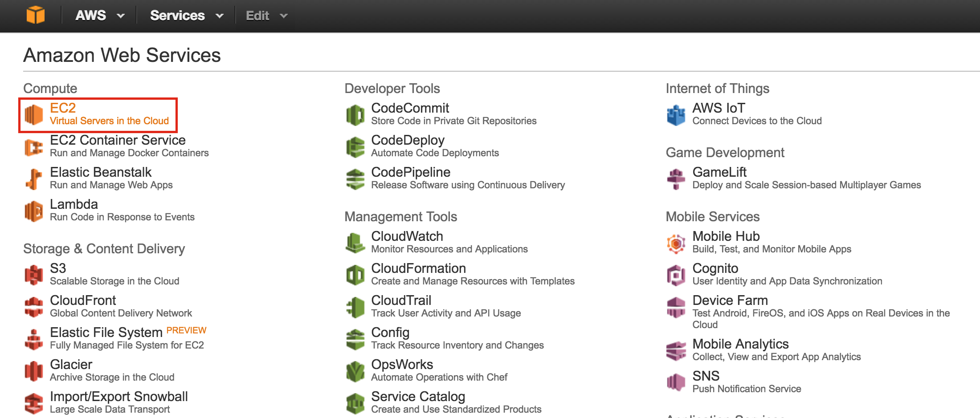The image size is (980, 418).
Task: Click the Service Catalog icon
Action: (x=355, y=403)
